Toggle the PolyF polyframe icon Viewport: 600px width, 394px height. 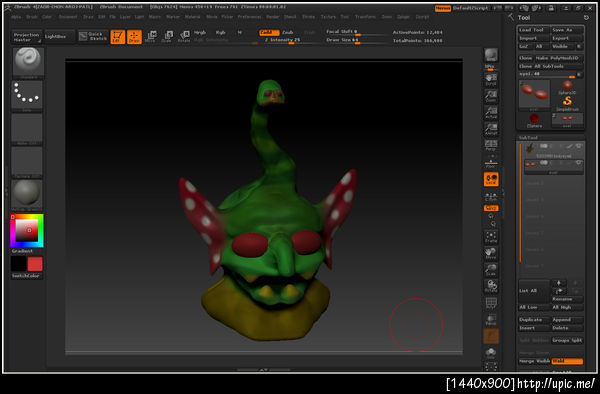[491, 303]
